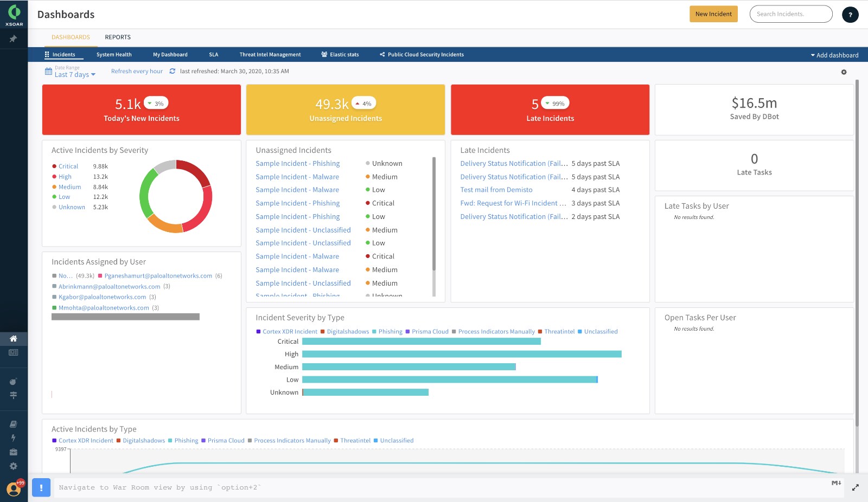The image size is (868, 502).
Task: Click the pin icon in the left sidebar
Action: point(14,39)
